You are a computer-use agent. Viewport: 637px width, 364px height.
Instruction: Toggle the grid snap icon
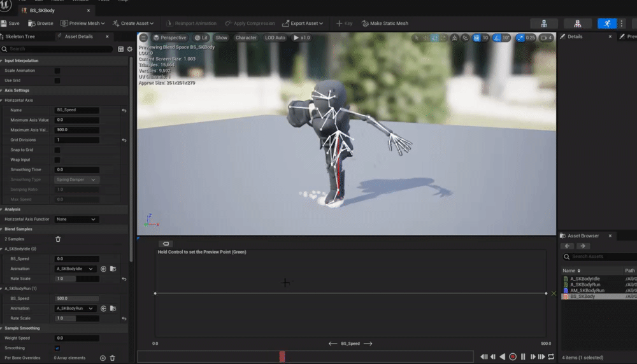(x=476, y=38)
